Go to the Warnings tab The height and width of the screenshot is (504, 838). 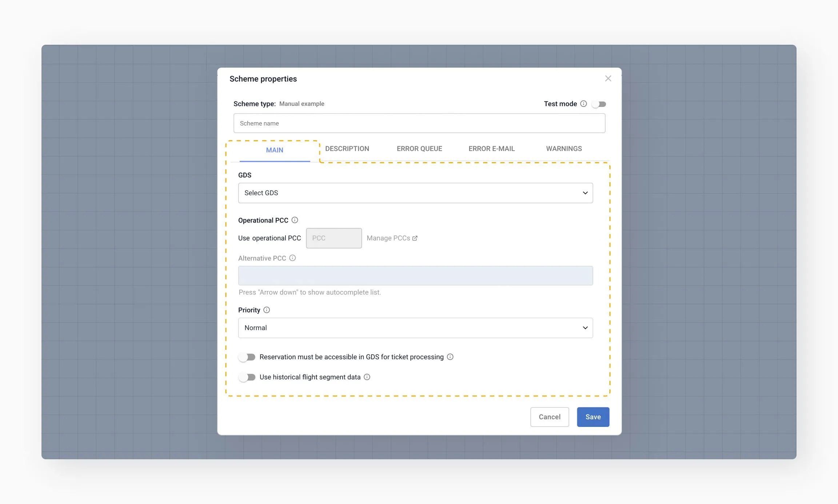564,149
